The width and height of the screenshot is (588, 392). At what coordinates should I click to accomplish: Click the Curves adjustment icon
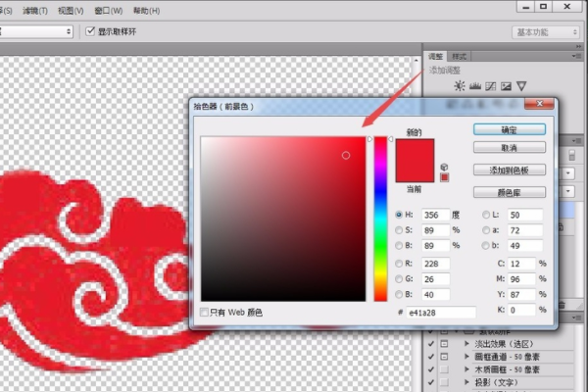click(491, 86)
